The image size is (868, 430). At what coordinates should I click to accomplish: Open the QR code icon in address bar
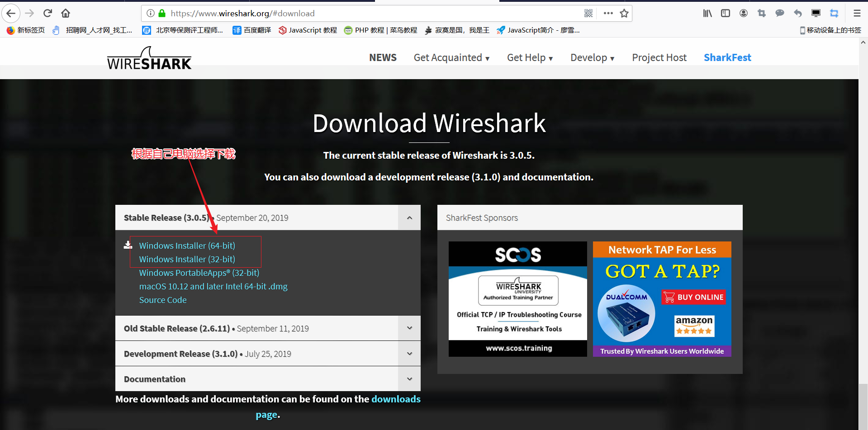pos(588,13)
